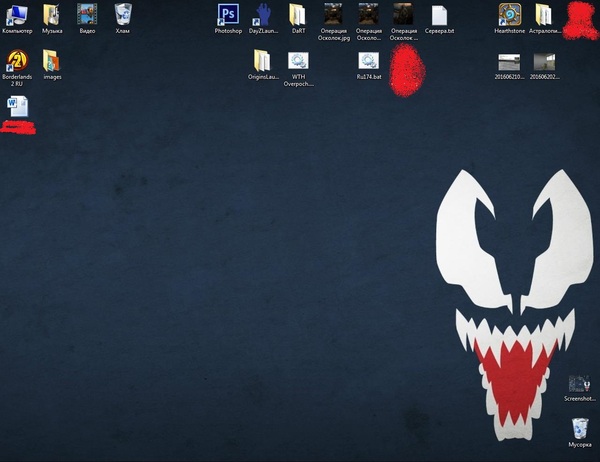Open the Музыка folder
Viewport: 600px width, 462px height.
[51, 14]
